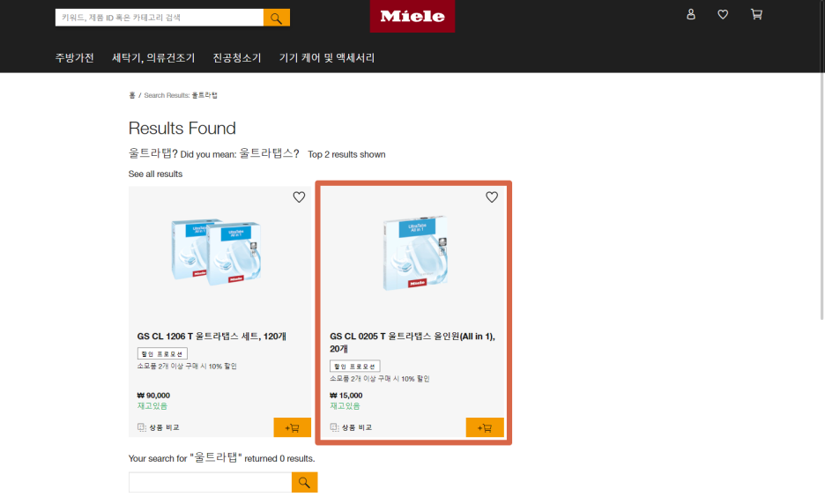
Task: Open the 진공청소기 menu
Action: (237, 58)
